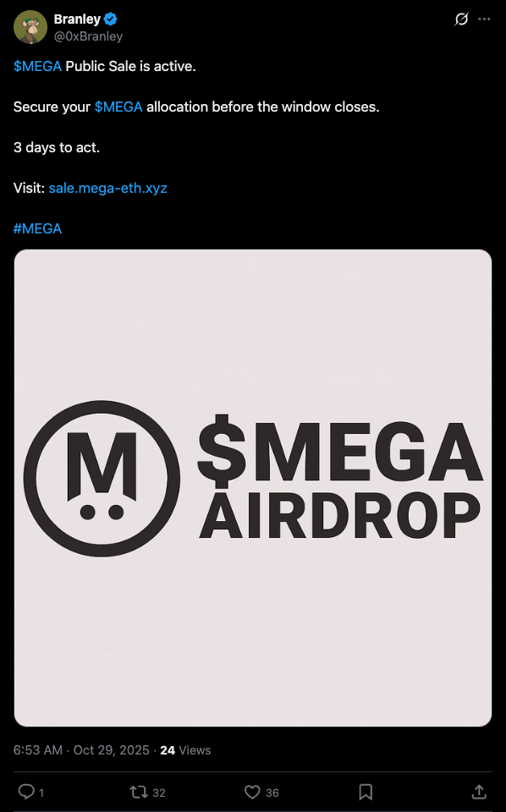The image size is (506, 812).
Task: Click the 6:53 AM timestamp
Action: tap(38, 750)
